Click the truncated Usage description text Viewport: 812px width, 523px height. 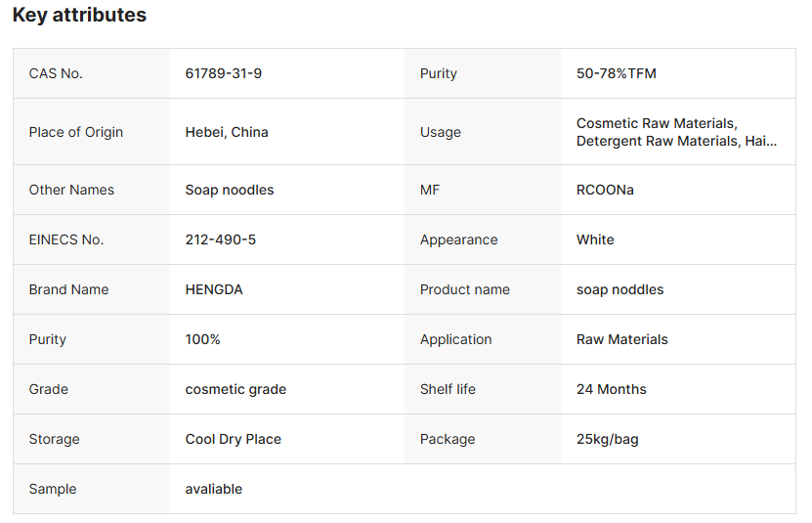pyautogui.click(x=676, y=132)
